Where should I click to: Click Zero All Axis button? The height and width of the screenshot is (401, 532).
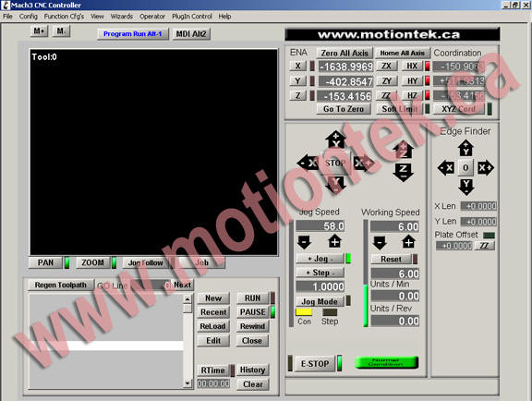point(345,53)
